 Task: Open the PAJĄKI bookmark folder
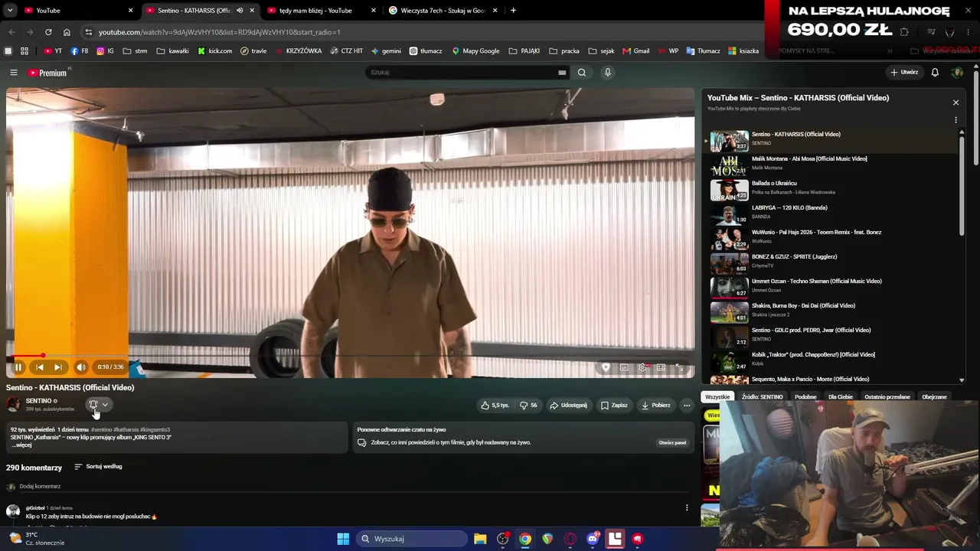(524, 51)
